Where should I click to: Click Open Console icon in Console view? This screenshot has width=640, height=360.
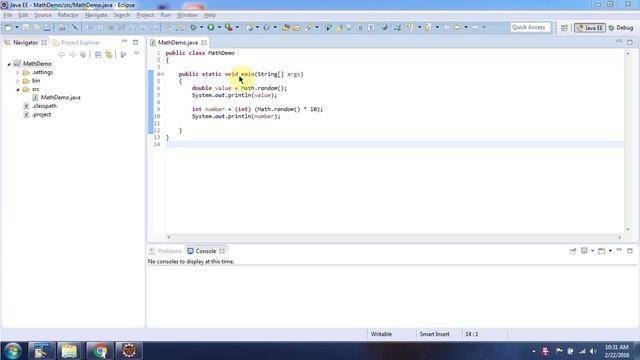601,251
